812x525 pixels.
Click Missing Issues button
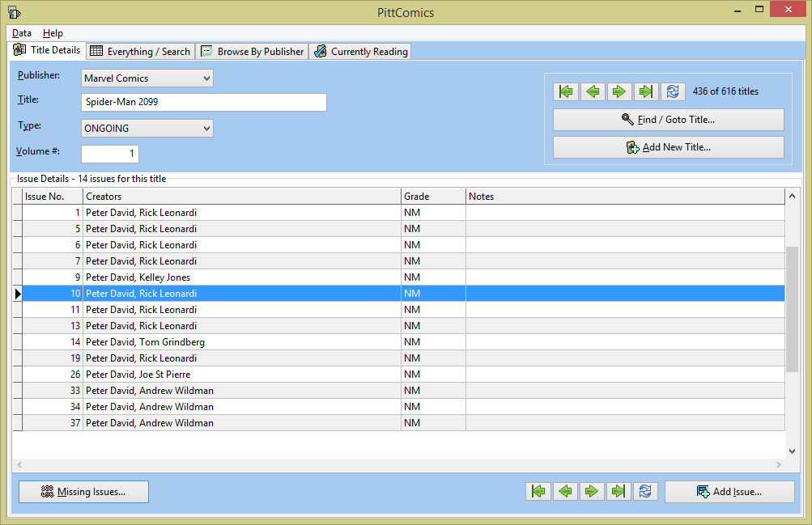coord(84,492)
